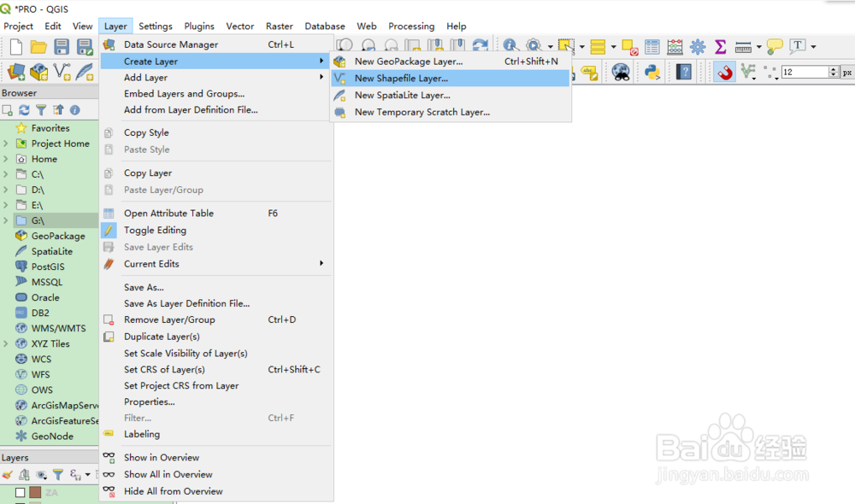Choose Set CRS of Layer(s) entry
This screenshot has height=504, width=855.
pos(216,369)
